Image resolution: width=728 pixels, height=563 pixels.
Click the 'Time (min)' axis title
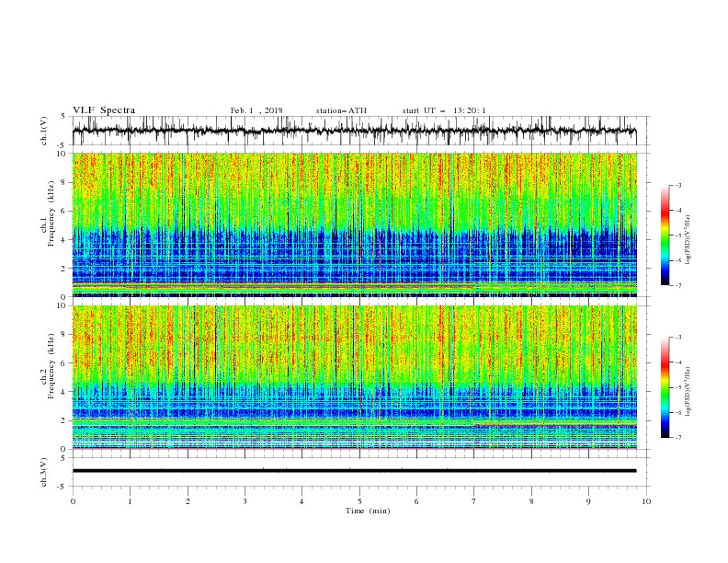pyautogui.click(x=368, y=511)
